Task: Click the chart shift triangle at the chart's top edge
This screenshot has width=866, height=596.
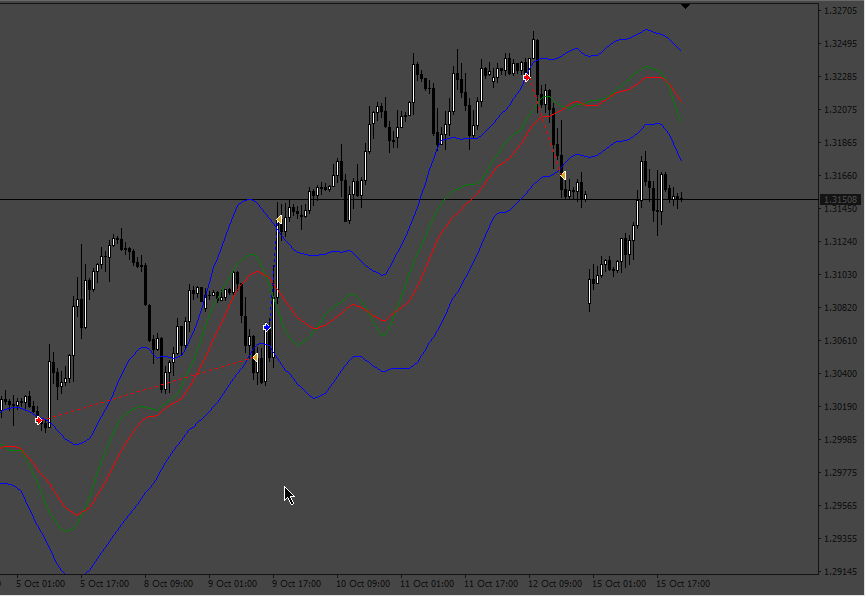Action: [685, 6]
